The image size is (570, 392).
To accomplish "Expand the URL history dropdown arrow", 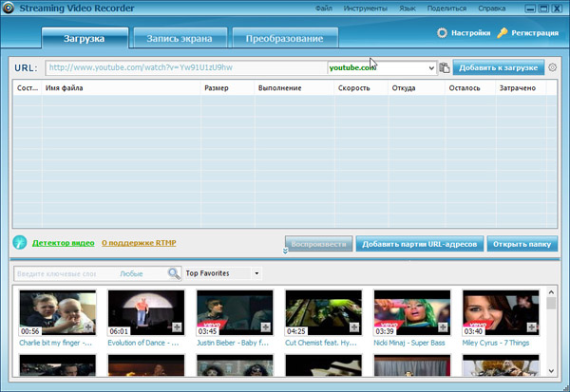I will (431, 68).
